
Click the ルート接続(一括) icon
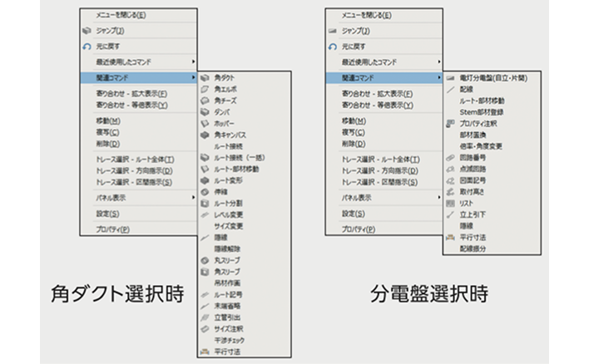point(205,158)
